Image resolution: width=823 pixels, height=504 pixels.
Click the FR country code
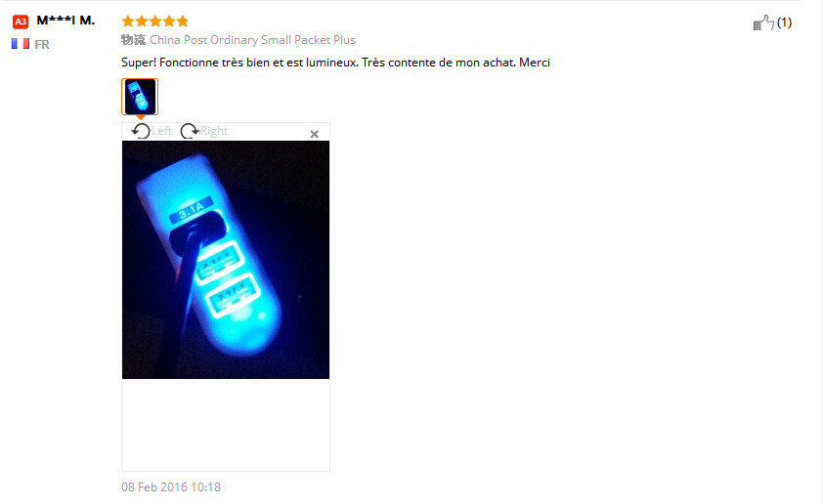click(42, 45)
